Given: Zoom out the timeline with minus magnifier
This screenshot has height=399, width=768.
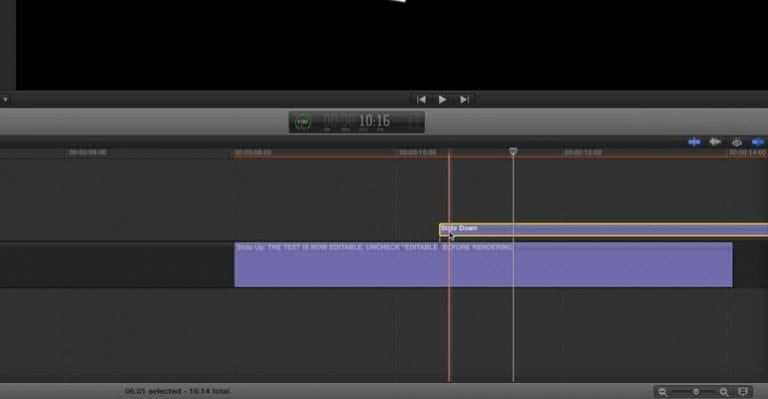Looking at the screenshot, I should (663, 392).
